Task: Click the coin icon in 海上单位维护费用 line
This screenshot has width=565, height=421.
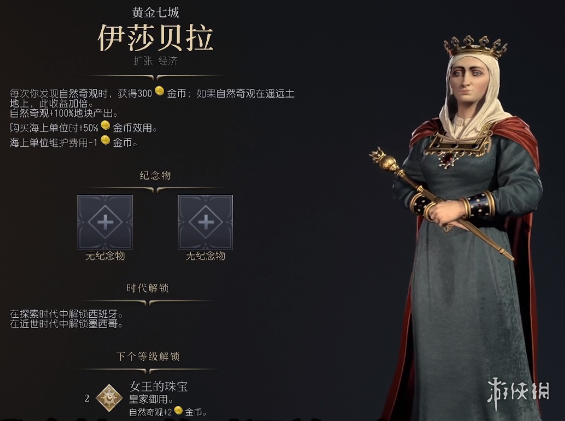Action: (105, 140)
